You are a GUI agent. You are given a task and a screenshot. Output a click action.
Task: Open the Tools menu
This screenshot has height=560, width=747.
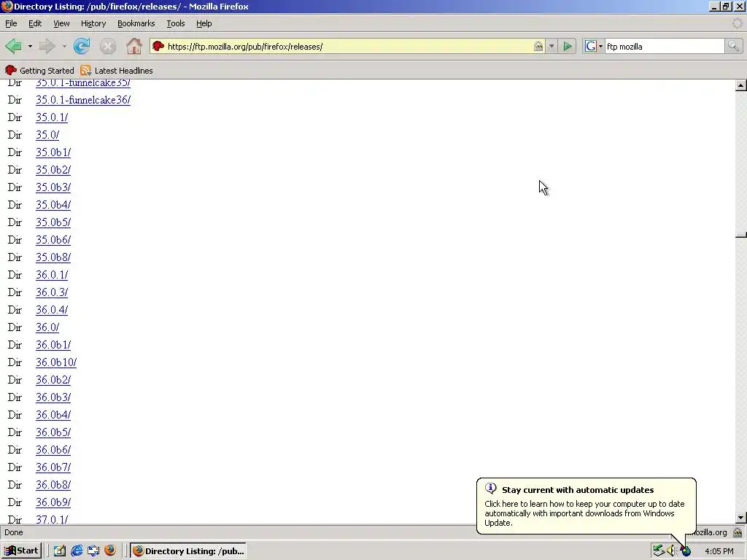point(175,23)
